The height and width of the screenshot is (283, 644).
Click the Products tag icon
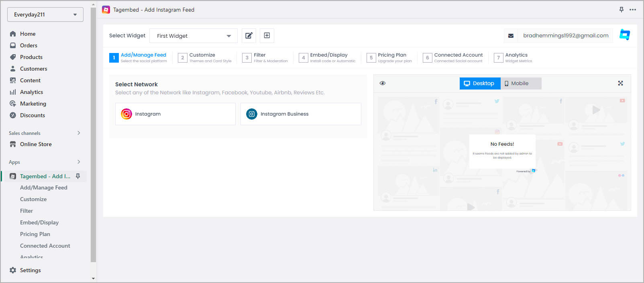(x=13, y=57)
